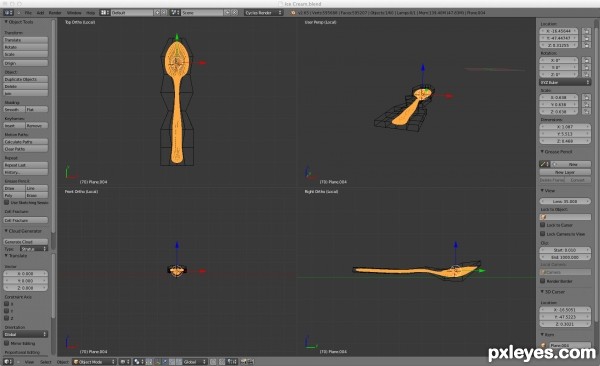Enable Use Sketching Session checkbox
This screenshot has width=600, height=366.
[x=7, y=203]
